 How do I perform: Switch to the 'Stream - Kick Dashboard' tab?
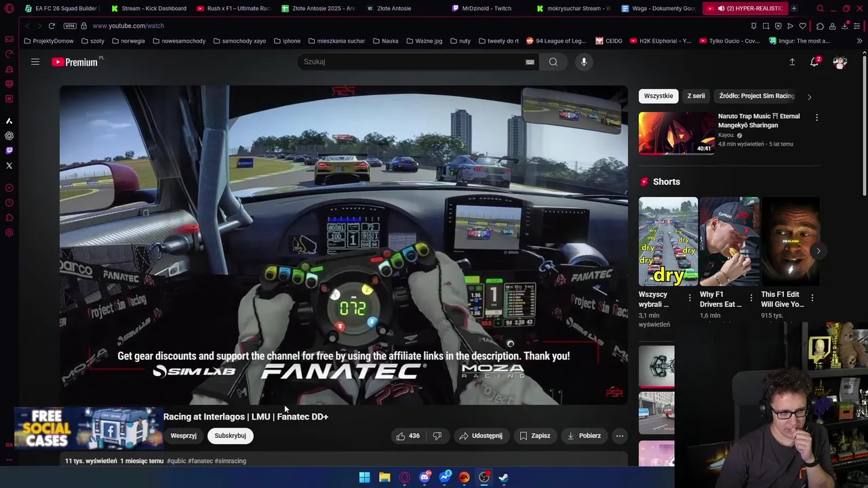[149, 8]
